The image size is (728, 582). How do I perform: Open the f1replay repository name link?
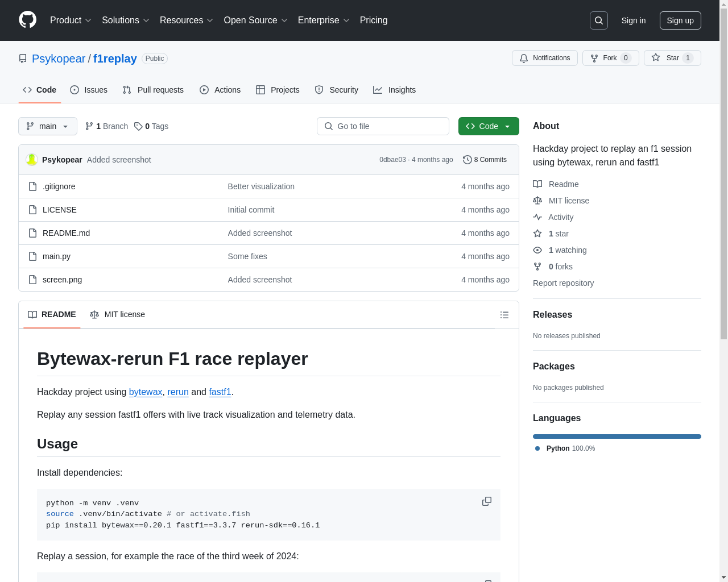click(115, 59)
